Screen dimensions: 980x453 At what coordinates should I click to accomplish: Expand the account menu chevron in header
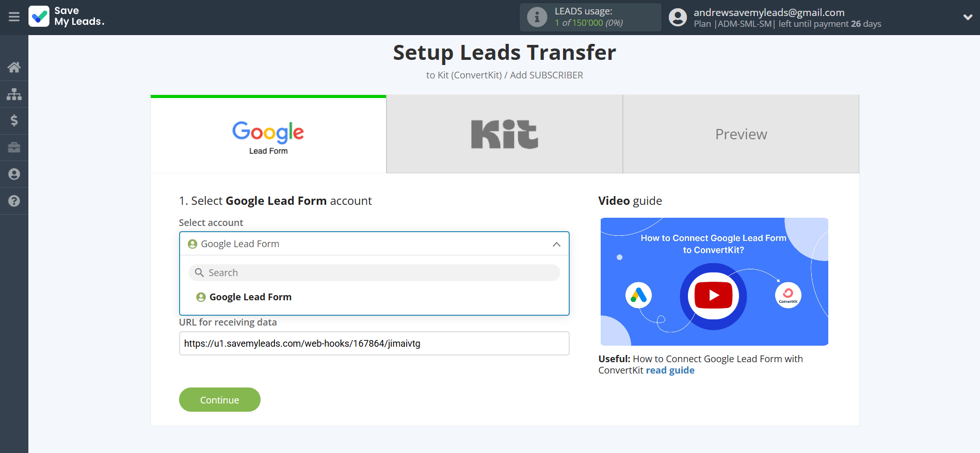coord(968,17)
